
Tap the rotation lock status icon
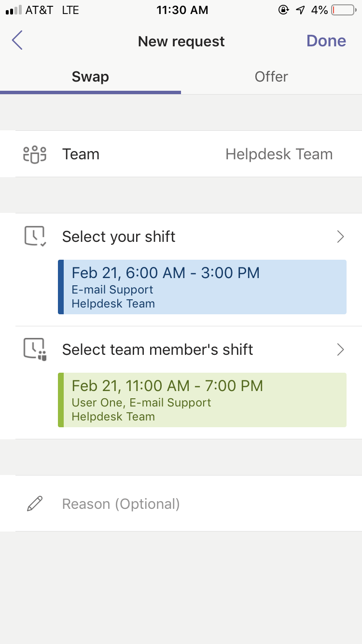point(284,10)
